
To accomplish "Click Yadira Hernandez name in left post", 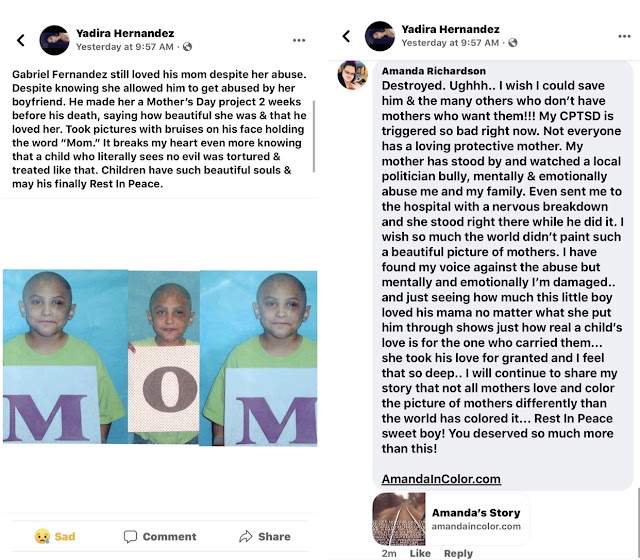I will point(125,33).
